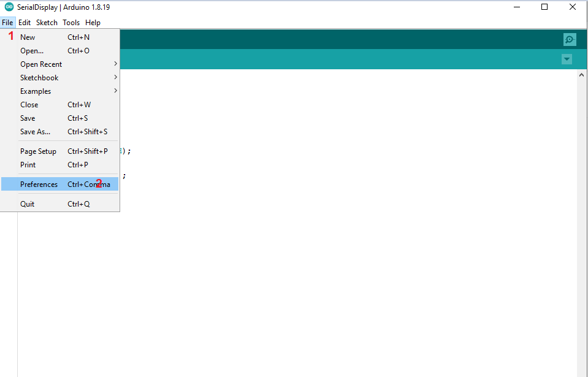This screenshot has height=377, width=588.
Task: Open Preferences from the File menu
Action: coord(60,184)
